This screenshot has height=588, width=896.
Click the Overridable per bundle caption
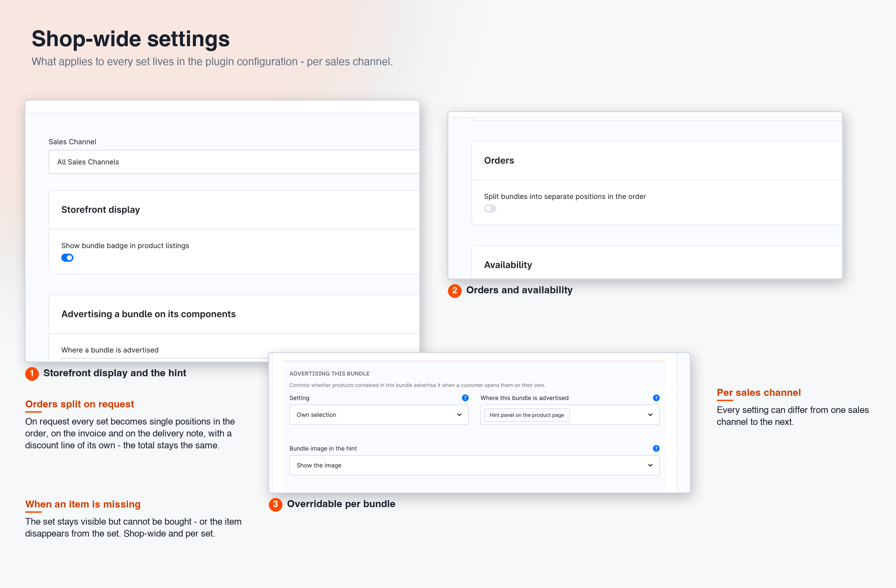pyautogui.click(x=341, y=504)
